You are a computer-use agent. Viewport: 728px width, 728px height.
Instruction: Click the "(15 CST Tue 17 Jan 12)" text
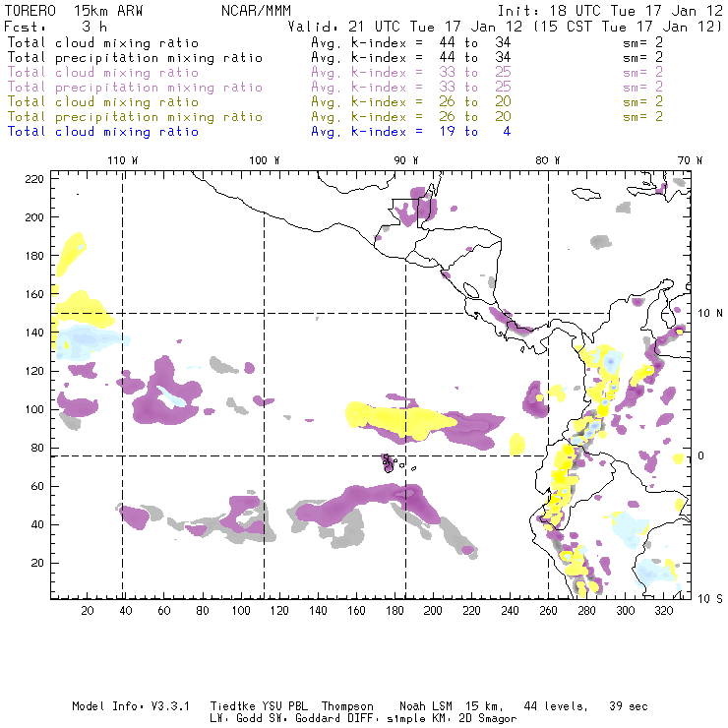point(628,27)
